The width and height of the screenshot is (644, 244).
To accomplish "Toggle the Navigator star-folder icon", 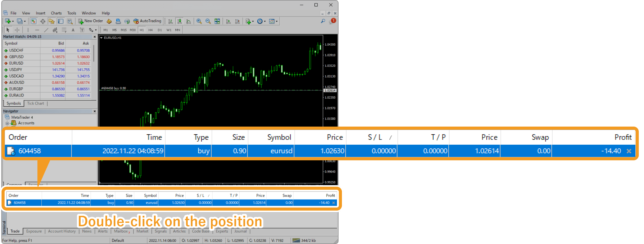I will point(52,21).
